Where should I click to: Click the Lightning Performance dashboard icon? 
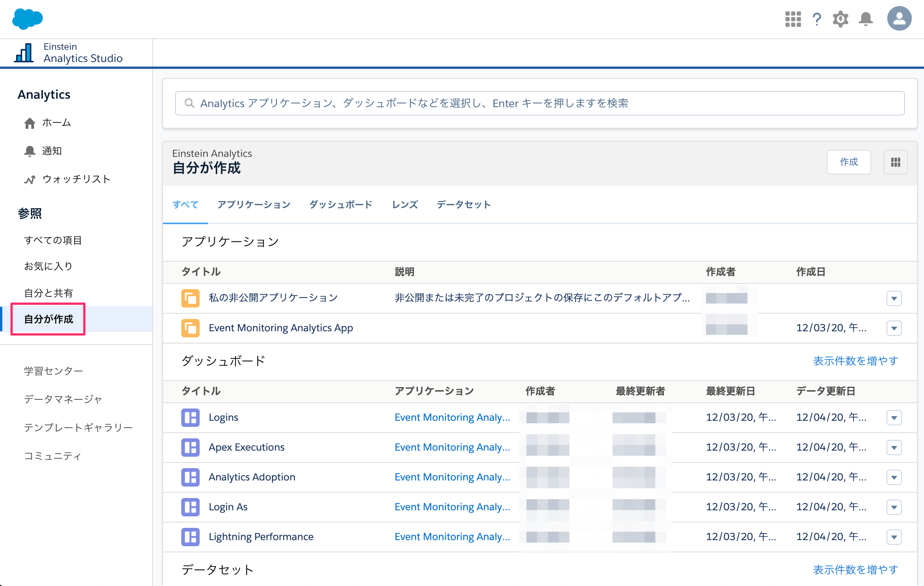coord(190,537)
